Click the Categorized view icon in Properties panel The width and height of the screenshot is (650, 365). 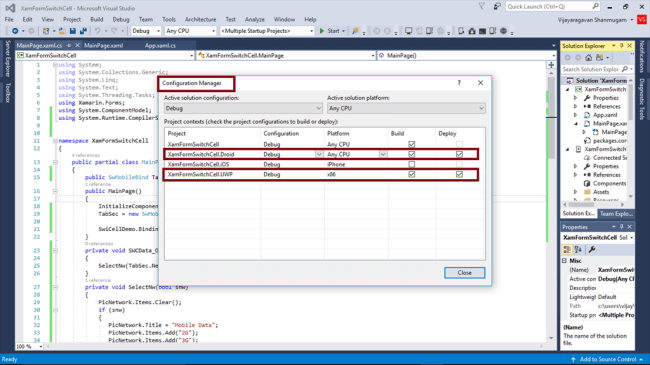click(x=567, y=249)
